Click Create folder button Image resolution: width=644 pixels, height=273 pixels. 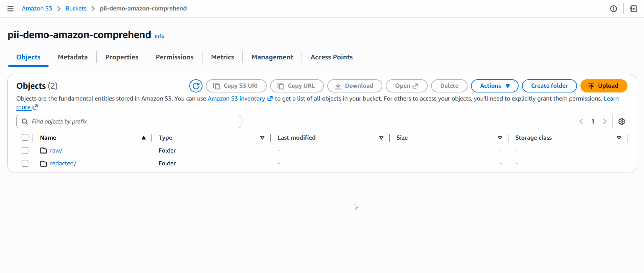coord(549,86)
